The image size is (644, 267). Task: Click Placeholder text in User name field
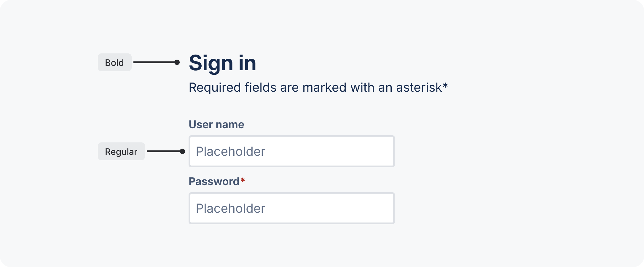click(x=230, y=151)
